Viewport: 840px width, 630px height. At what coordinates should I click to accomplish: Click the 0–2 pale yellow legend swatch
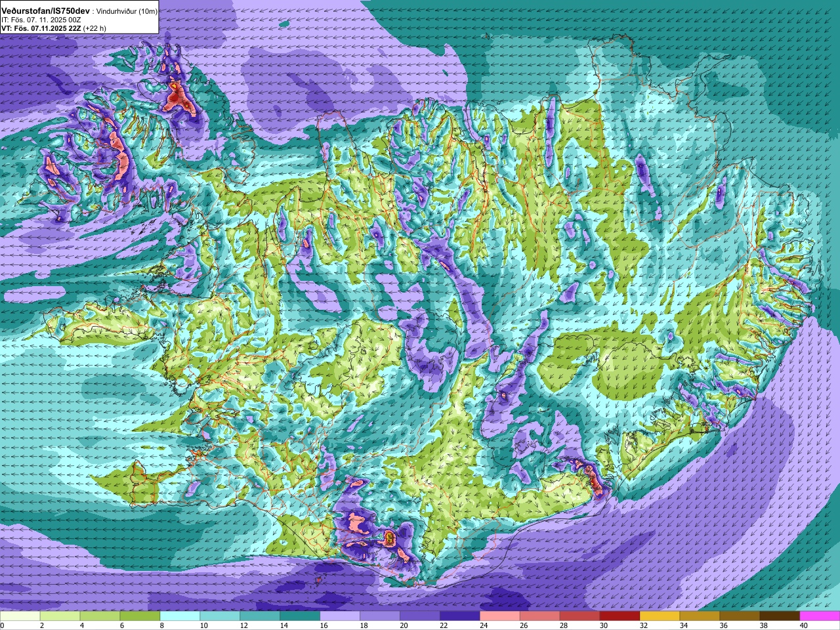tap(20, 616)
